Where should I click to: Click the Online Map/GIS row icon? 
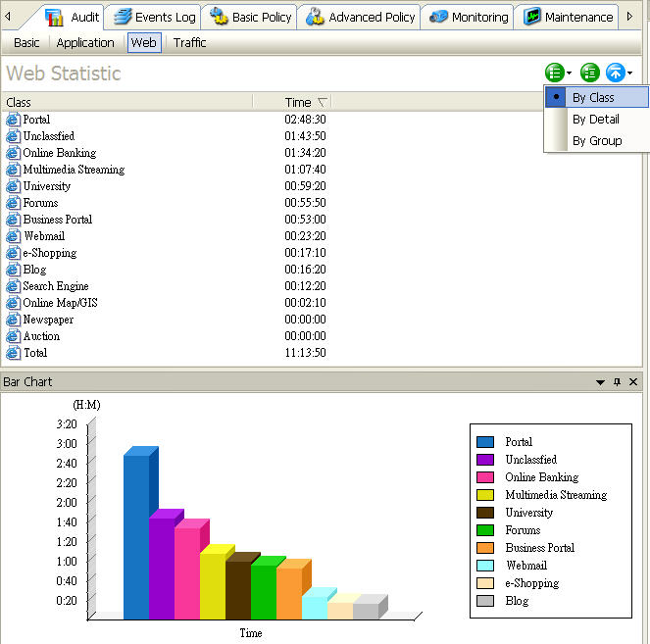click(x=13, y=303)
